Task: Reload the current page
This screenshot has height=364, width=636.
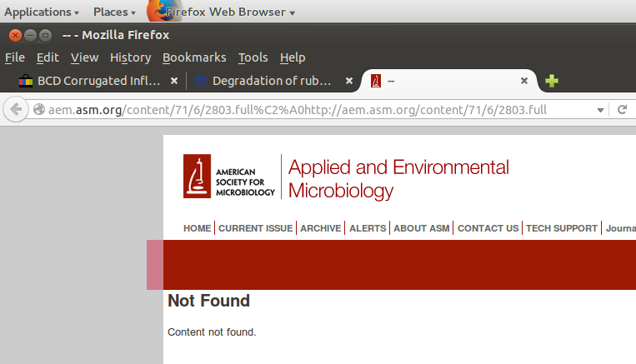Action: (x=622, y=110)
